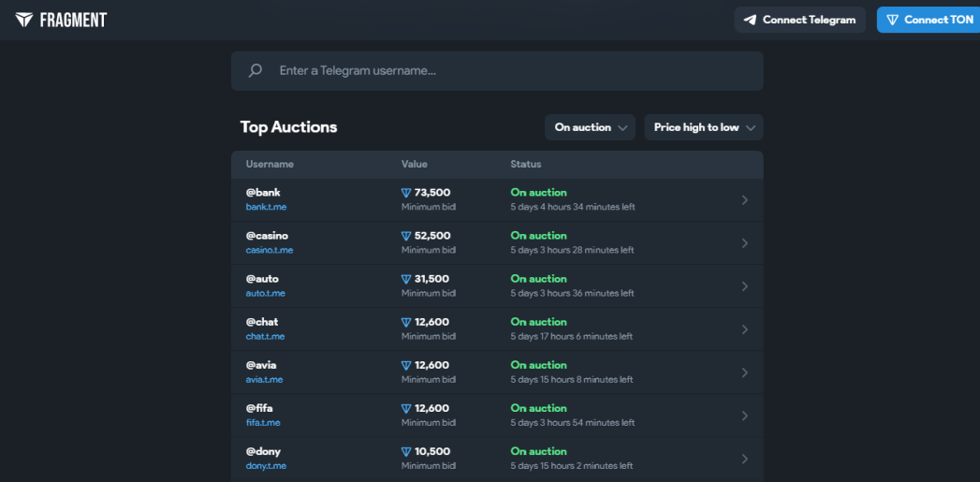Click the Value column header
The image size is (980, 482).
pyautogui.click(x=415, y=165)
